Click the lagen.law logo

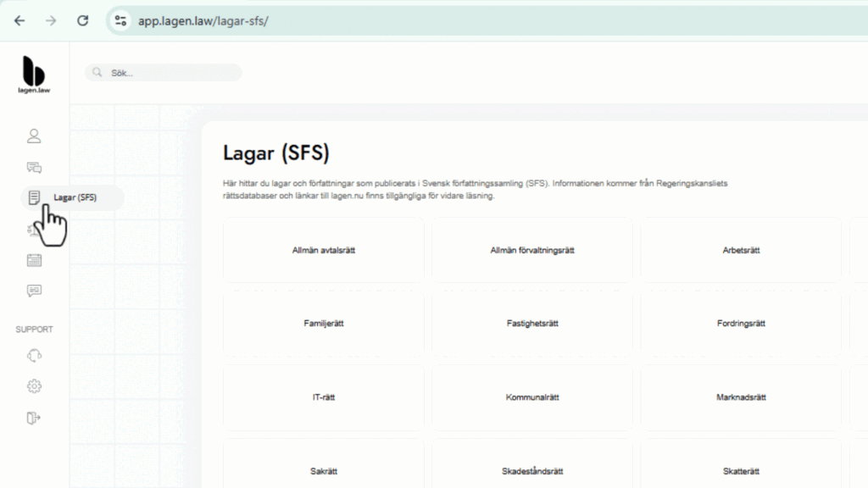click(34, 75)
